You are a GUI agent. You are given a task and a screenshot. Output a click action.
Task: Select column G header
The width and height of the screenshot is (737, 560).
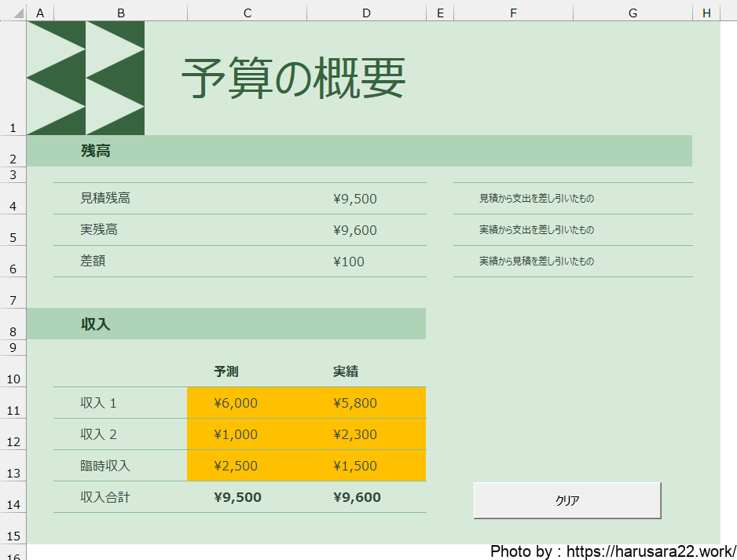pyautogui.click(x=632, y=12)
